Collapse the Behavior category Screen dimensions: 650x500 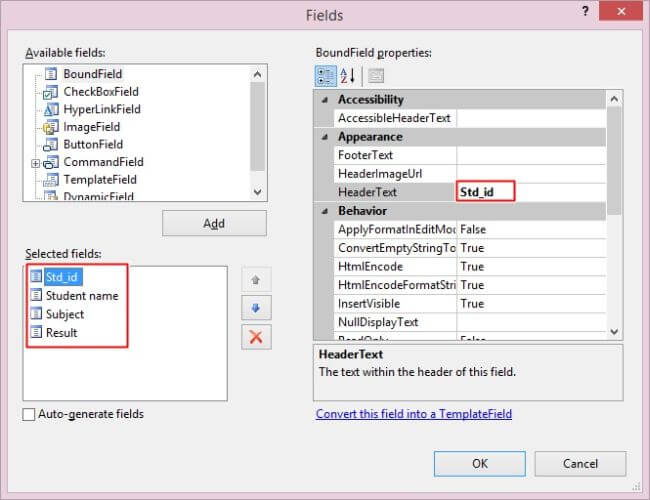tap(325, 211)
